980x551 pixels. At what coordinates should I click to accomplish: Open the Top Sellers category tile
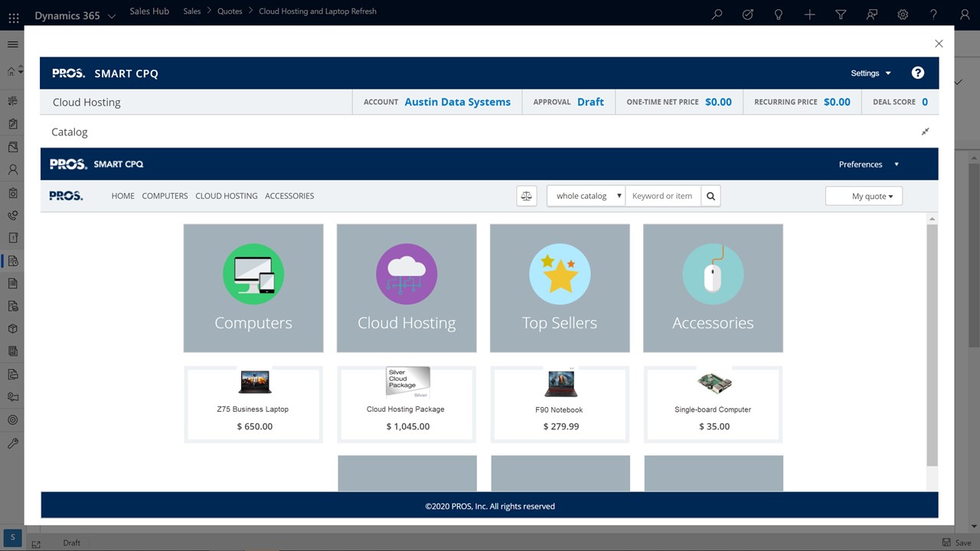point(560,288)
